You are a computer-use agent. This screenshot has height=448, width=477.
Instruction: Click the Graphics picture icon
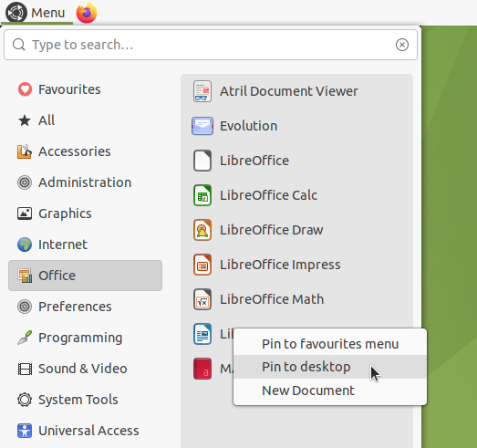25,214
